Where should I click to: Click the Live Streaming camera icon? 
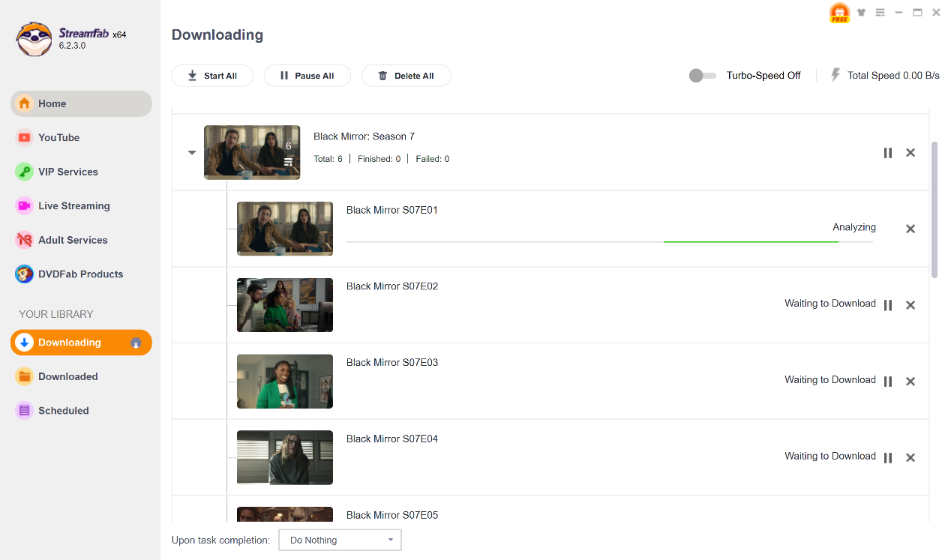point(25,206)
